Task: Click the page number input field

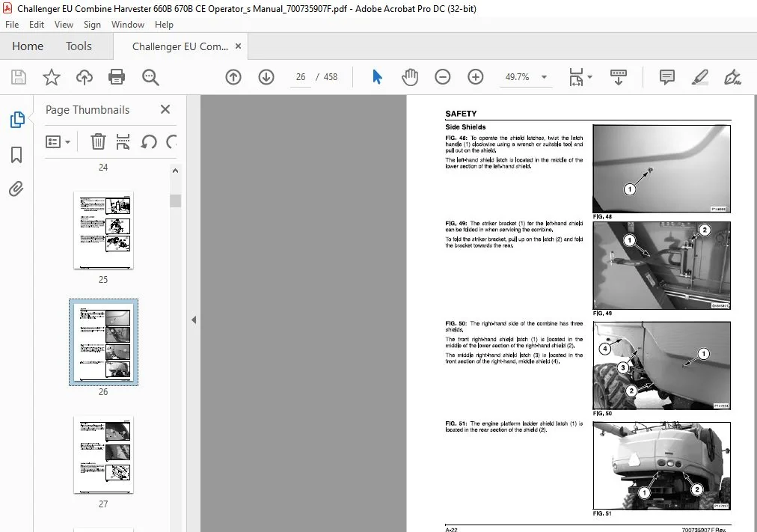Action: pos(300,77)
